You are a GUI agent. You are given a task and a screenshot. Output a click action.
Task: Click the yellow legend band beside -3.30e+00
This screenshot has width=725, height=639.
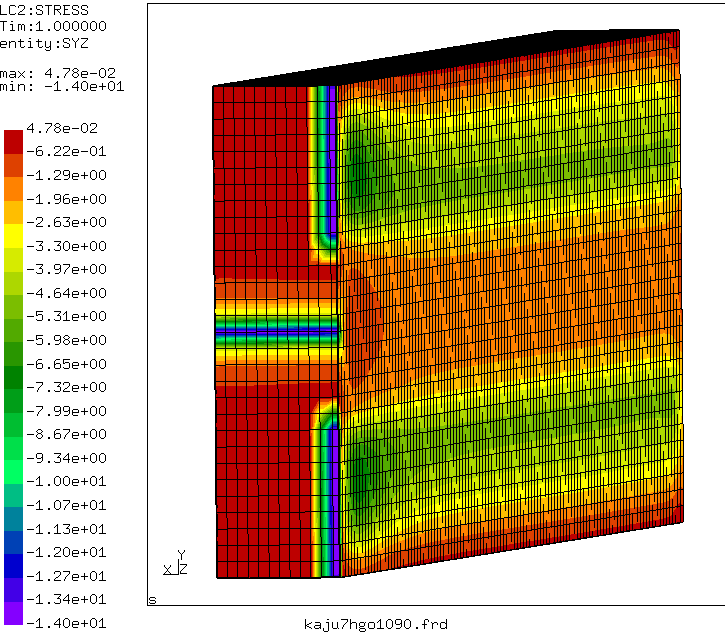coord(13,236)
